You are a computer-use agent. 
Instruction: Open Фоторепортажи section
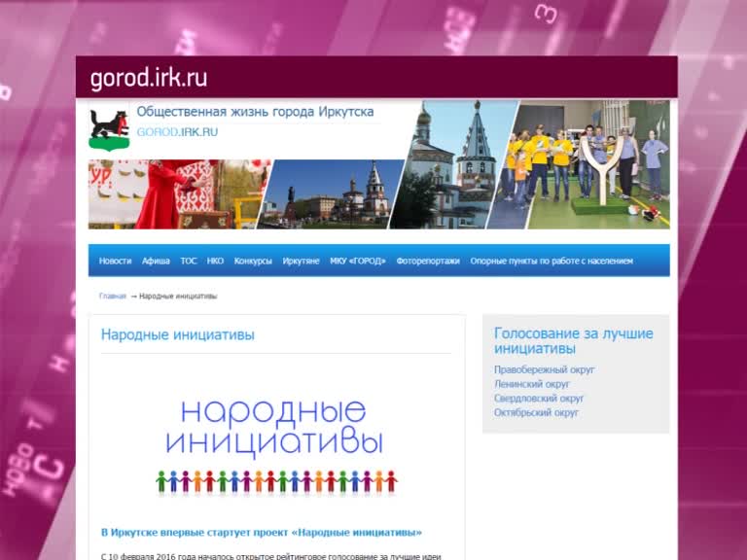(428, 261)
